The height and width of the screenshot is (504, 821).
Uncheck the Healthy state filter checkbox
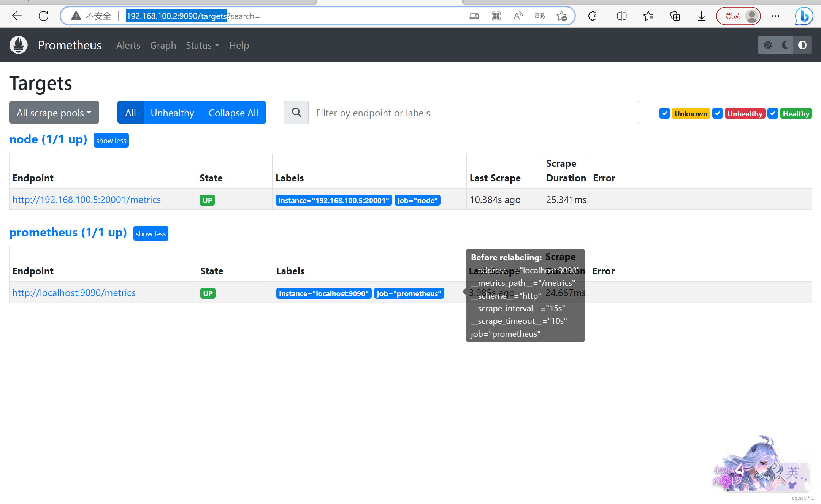[773, 113]
